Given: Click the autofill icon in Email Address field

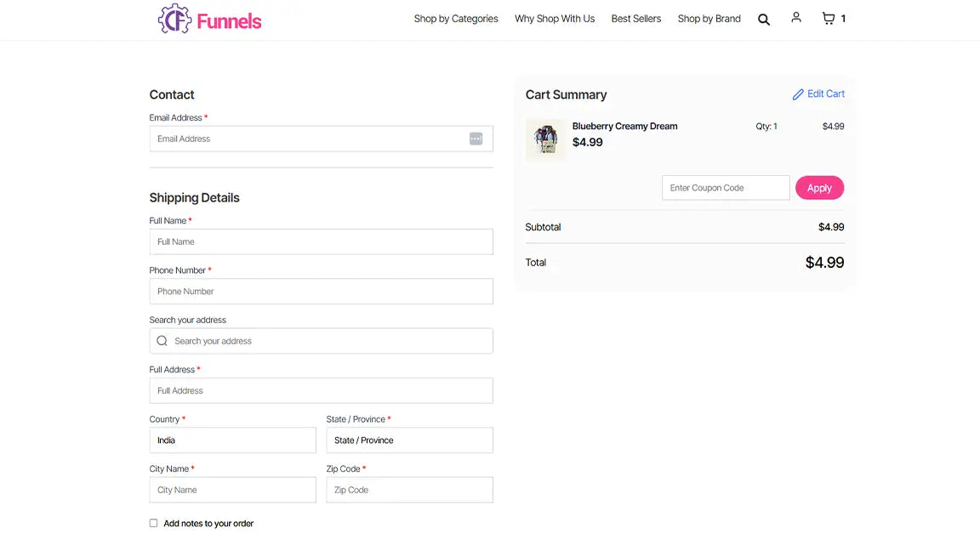Looking at the screenshot, I should click(x=476, y=139).
